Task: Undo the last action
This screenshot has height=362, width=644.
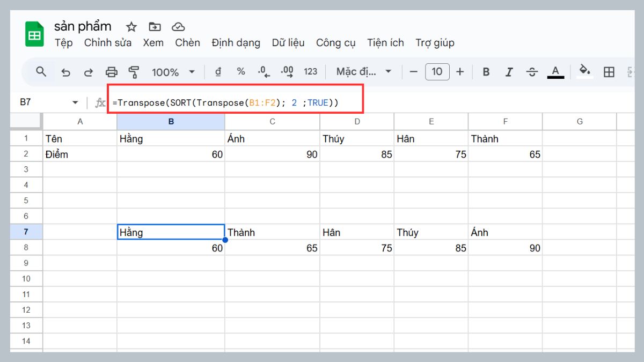Action: [65, 71]
